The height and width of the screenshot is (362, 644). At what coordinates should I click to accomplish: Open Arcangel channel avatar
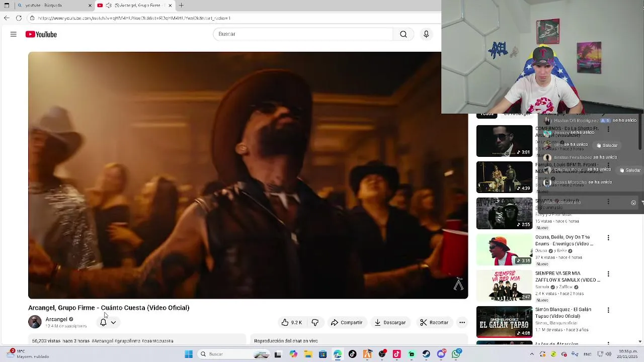[x=35, y=322]
